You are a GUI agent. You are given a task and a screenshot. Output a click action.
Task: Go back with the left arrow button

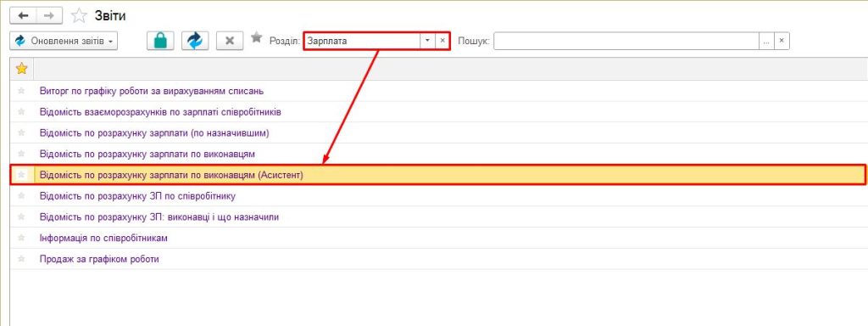pos(23,15)
